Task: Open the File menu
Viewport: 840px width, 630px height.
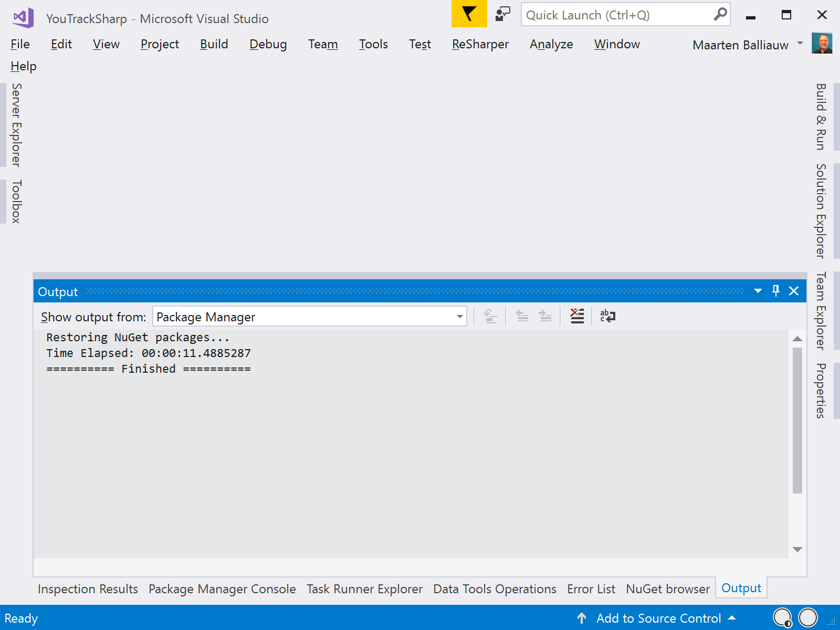Action: pos(20,44)
